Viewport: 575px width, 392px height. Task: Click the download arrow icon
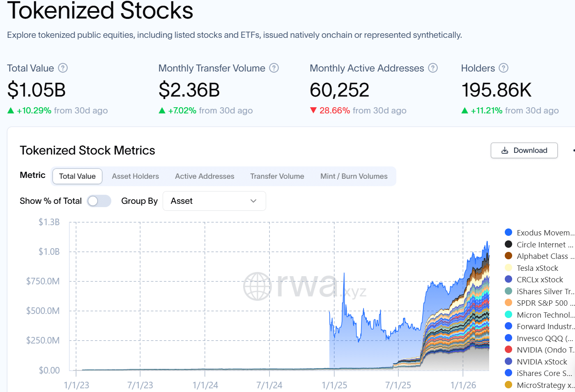[505, 150]
